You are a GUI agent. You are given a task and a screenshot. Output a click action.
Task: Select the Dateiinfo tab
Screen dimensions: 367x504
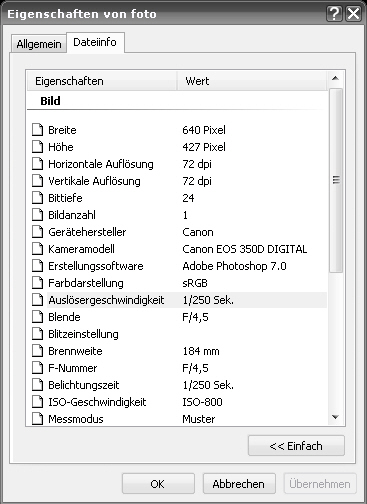[95, 42]
